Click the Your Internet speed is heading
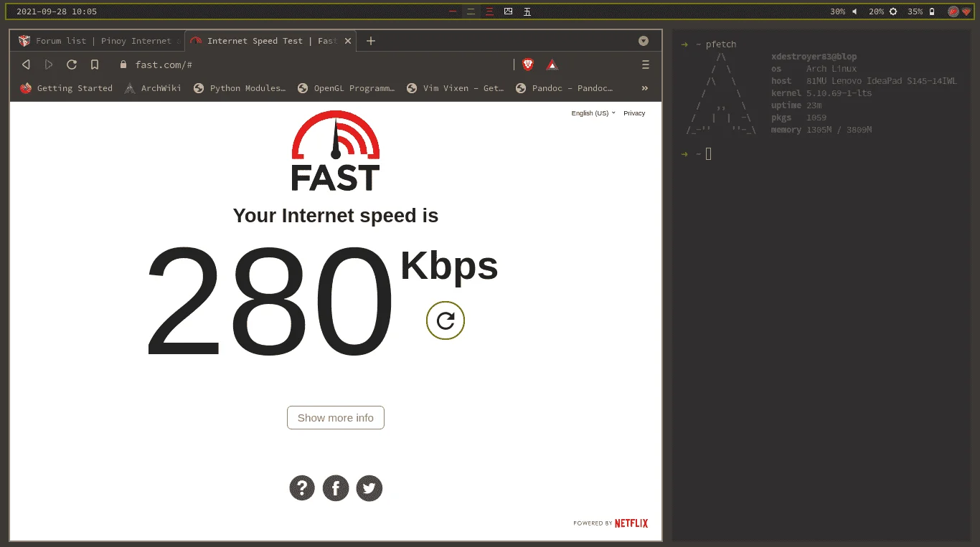The width and height of the screenshot is (980, 547). (x=336, y=216)
